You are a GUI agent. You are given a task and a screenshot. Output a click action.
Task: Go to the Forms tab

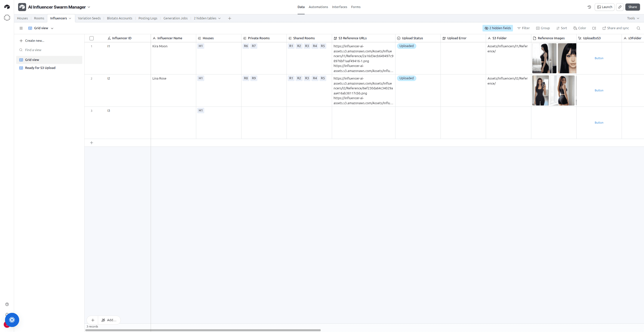click(x=356, y=7)
